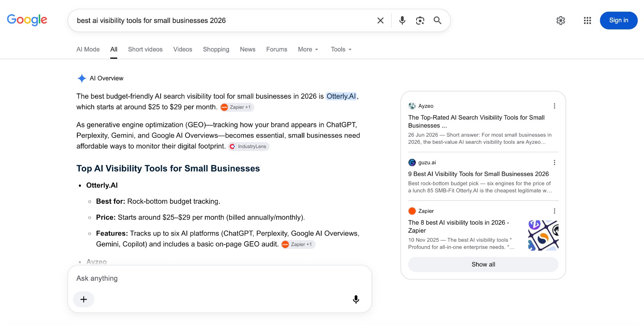The image size is (644, 325).
Task: Open the Videos tab
Action: tap(183, 49)
